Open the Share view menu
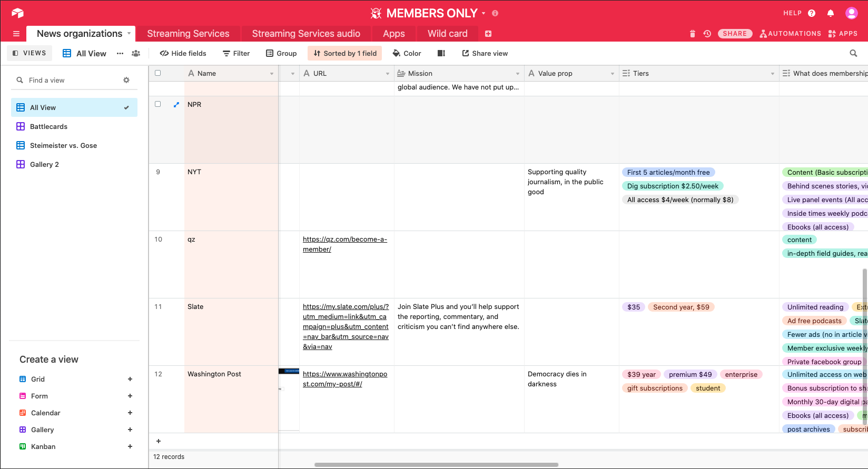Screen dimensions: 868x469 485,53
